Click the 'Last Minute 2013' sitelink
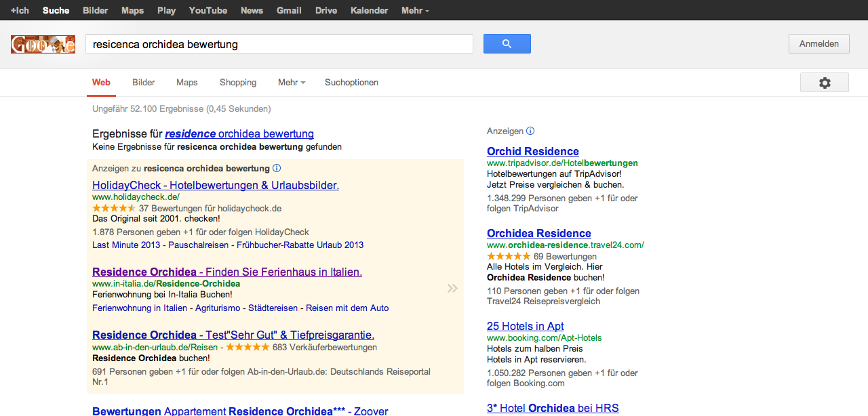 tap(126, 245)
